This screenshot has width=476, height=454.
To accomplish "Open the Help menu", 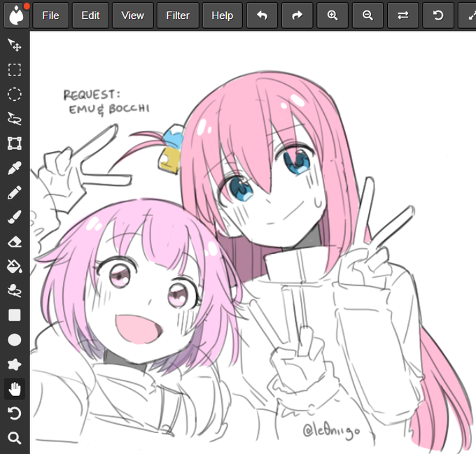I will (x=222, y=15).
